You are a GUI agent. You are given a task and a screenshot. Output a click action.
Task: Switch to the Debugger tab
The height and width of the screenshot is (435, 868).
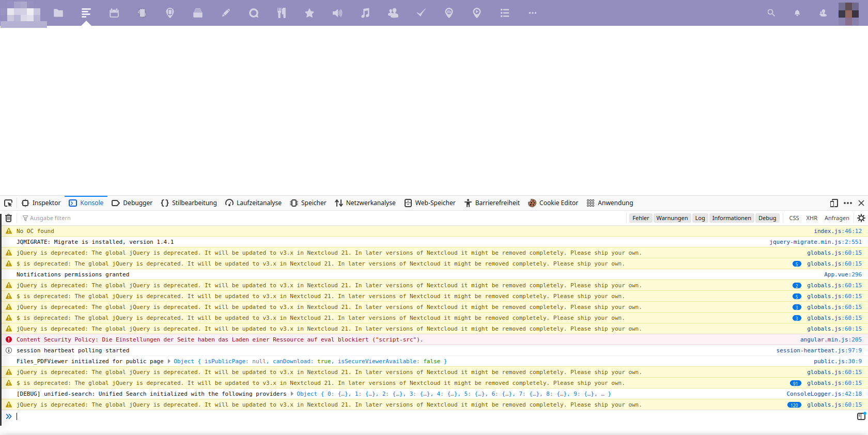click(x=132, y=203)
